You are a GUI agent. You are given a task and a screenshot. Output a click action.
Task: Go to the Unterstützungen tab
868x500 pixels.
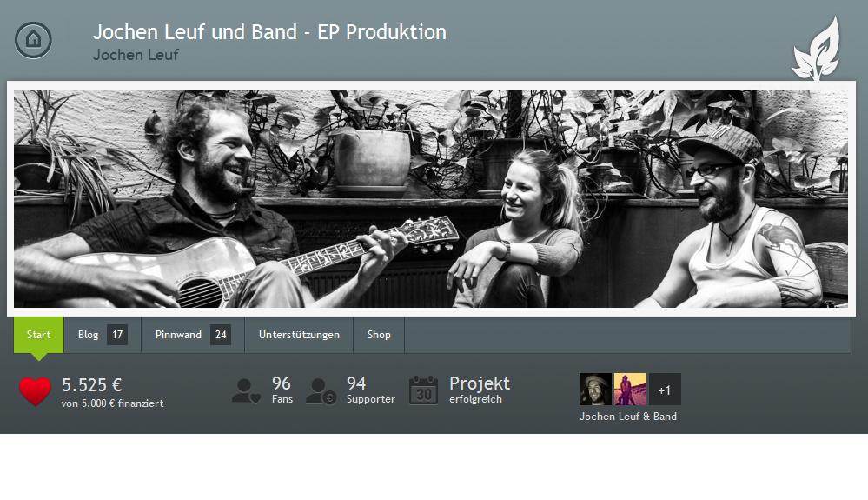[x=299, y=335]
